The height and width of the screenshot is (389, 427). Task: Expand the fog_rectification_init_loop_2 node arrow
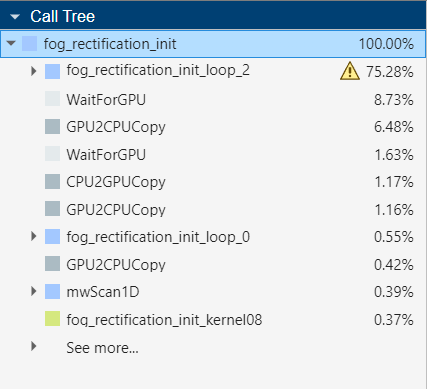[x=33, y=71]
